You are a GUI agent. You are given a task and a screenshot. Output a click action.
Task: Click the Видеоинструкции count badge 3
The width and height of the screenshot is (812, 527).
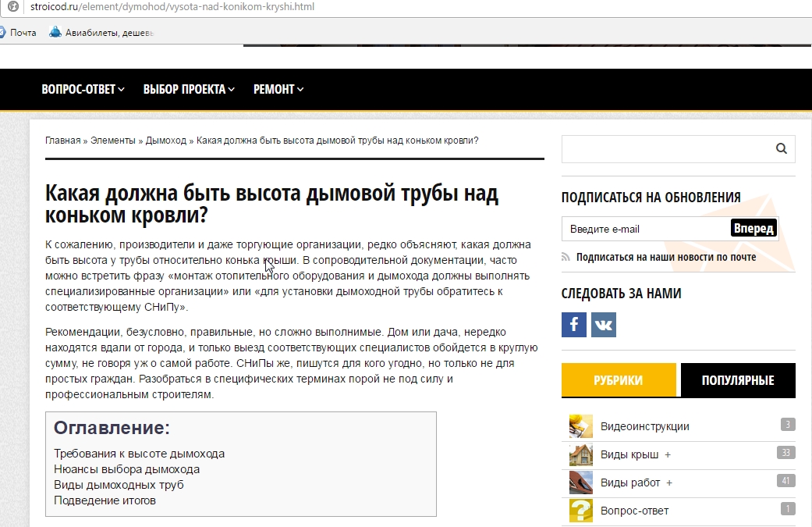point(788,425)
